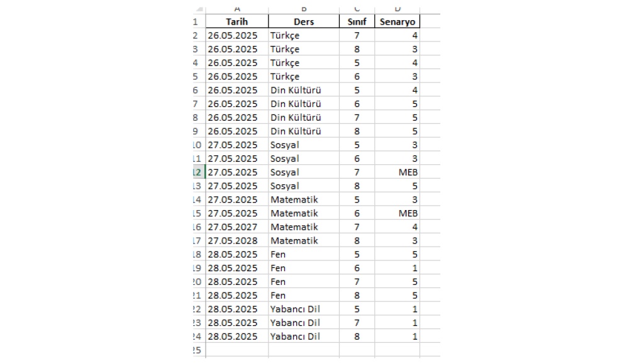The height and width of the screenshot is (363, 644).
Task: Select row header 12
Action: click(197, 172)
